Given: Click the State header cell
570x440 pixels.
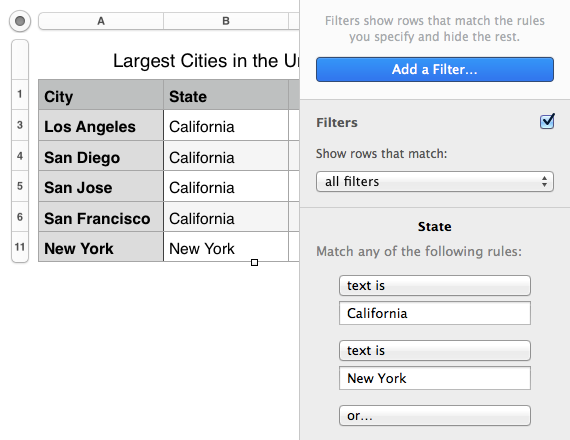Looking at the screenshot, I should (x=226, y=95).
